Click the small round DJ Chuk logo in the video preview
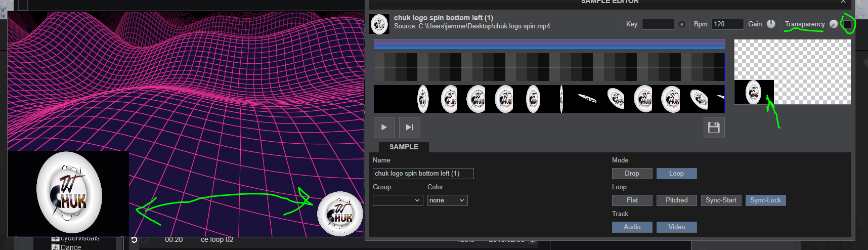 [x=340, y=214]
